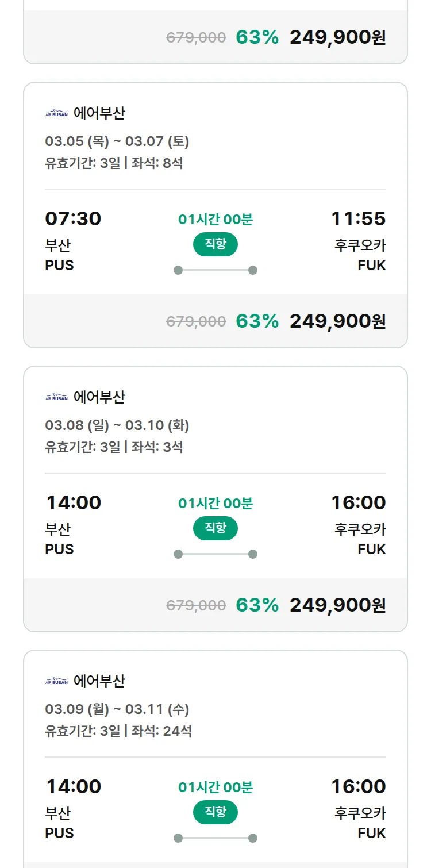Click Air Busan logo on 03.09 flight card

[56, 681]
